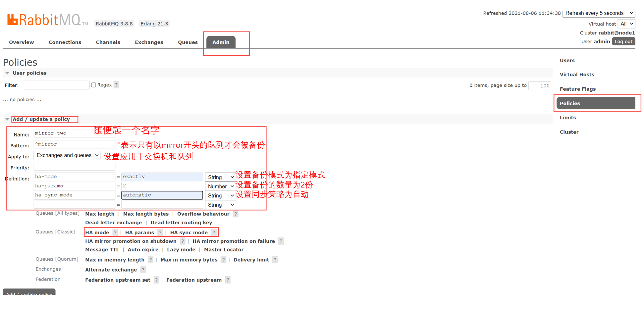Change ha-sync-mode value type dropdown

pos(220,196)
